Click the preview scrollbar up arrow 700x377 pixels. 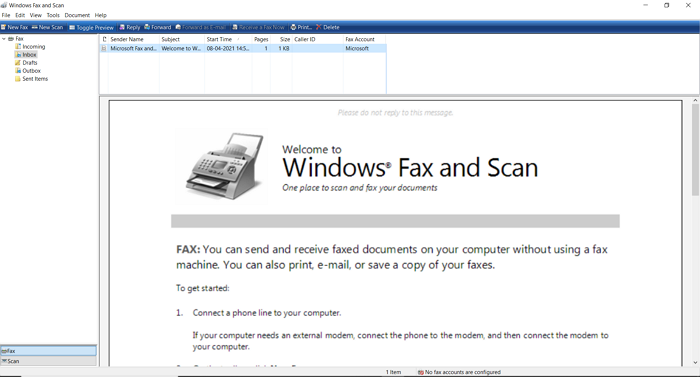pyautogui.click(x=695, y=101)
